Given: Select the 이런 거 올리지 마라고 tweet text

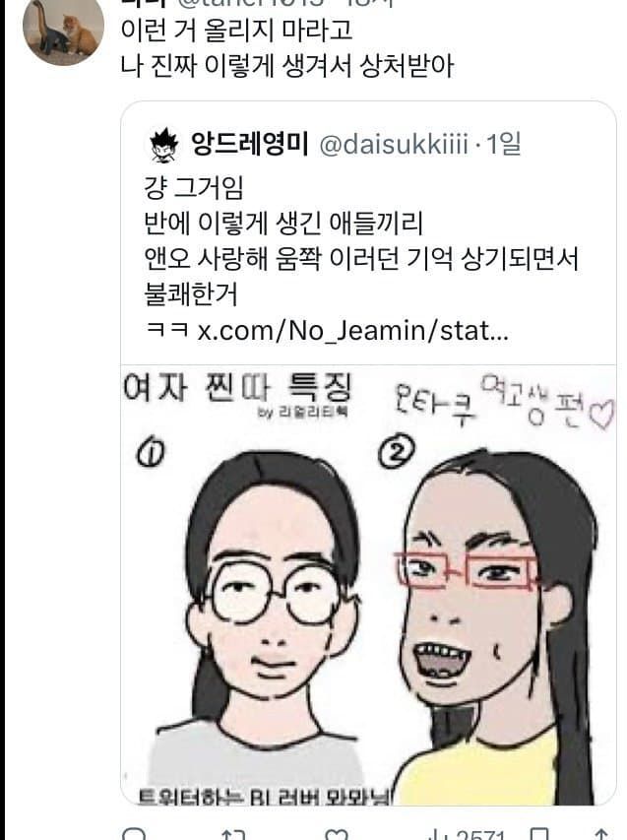Looking at the screenshot, I should click(x=236, y=30).
